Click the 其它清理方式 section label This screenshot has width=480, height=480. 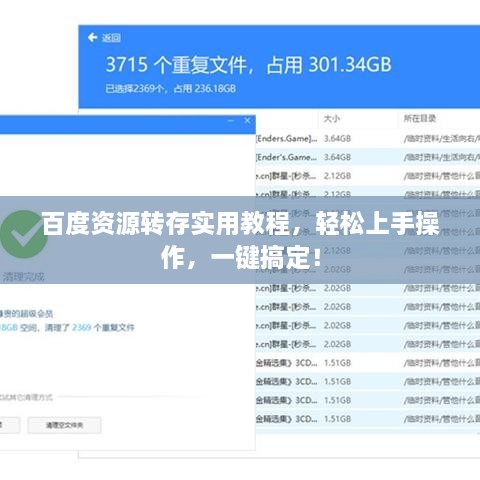[x=26, y=397]
